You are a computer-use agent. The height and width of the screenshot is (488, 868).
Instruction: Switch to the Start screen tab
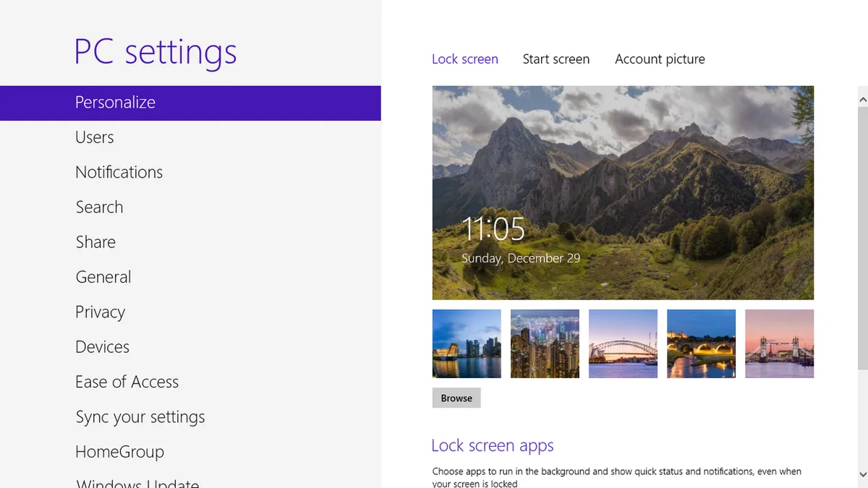pos(556,59)
